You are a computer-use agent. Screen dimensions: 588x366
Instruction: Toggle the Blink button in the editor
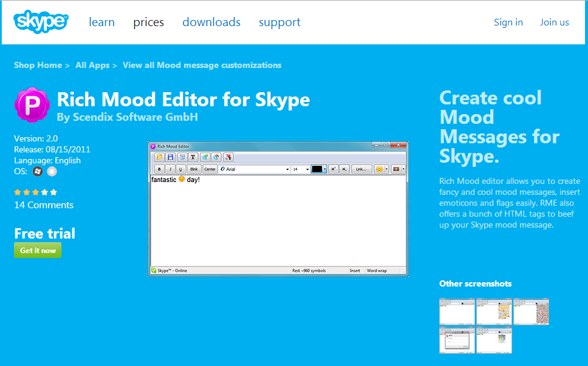194,169
